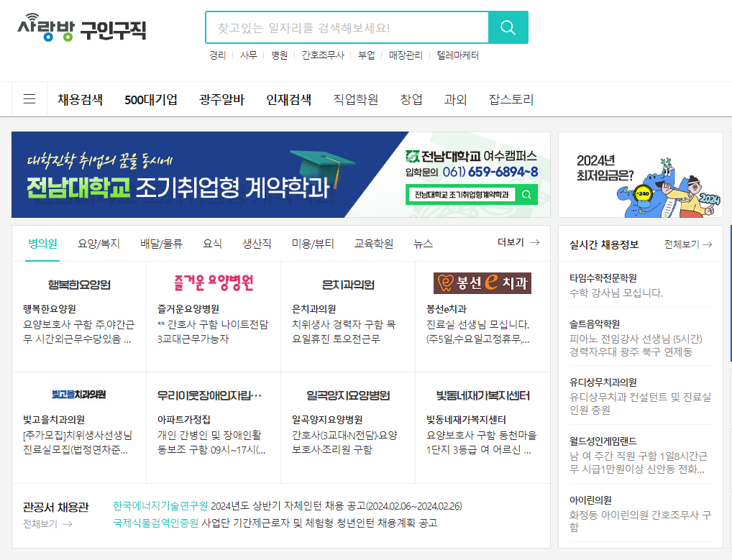
Task: Open the 국제식물검역인증원 recruitment notice
Action: coord(275,523)
